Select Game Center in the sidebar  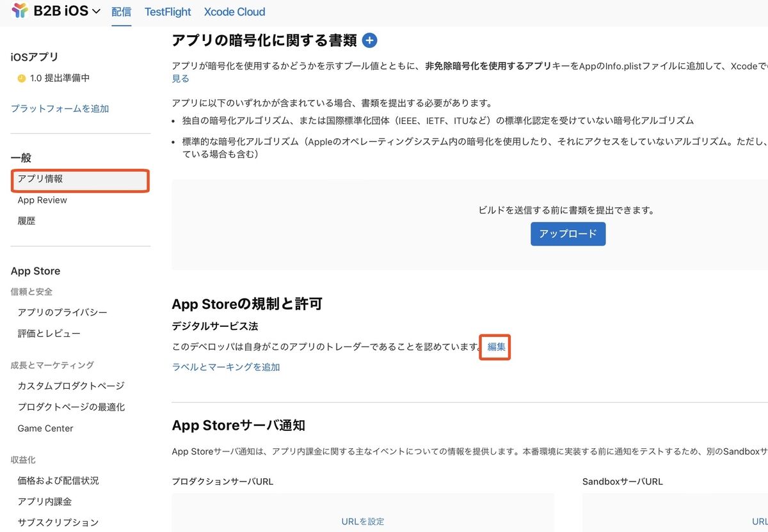(x=45, y=428)
